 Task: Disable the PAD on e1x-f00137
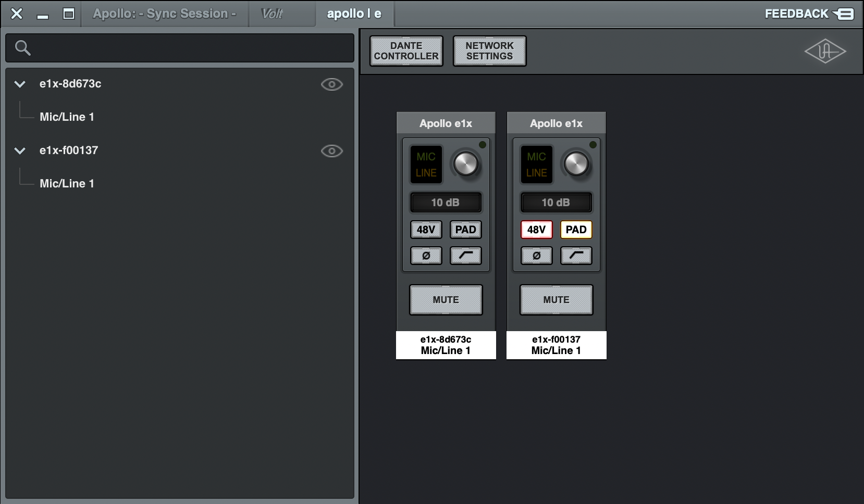pyautogui.click(x=576, y=230)
